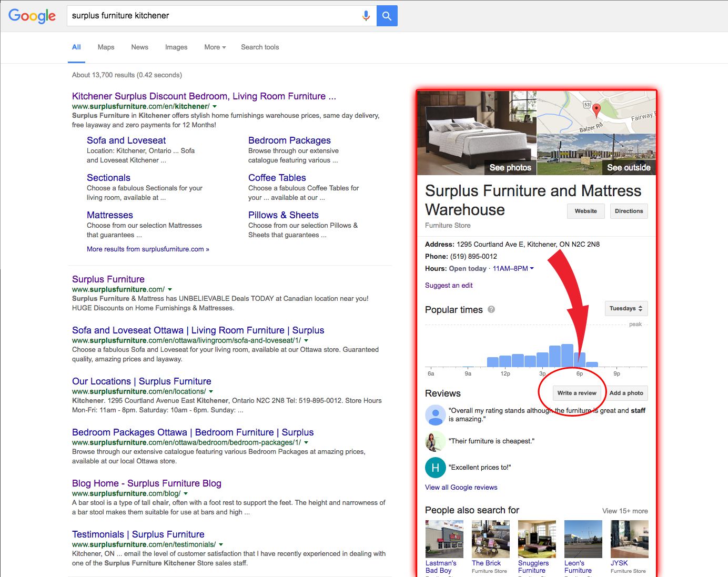Viewport: 728px width, 577px height.
Task: Switch to the Images tab
Action: click(x=176, y=47)
